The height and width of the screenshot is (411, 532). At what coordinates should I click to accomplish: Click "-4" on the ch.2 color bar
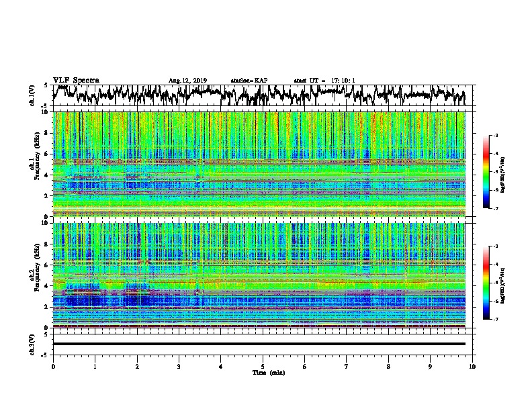tap(495, 265)
